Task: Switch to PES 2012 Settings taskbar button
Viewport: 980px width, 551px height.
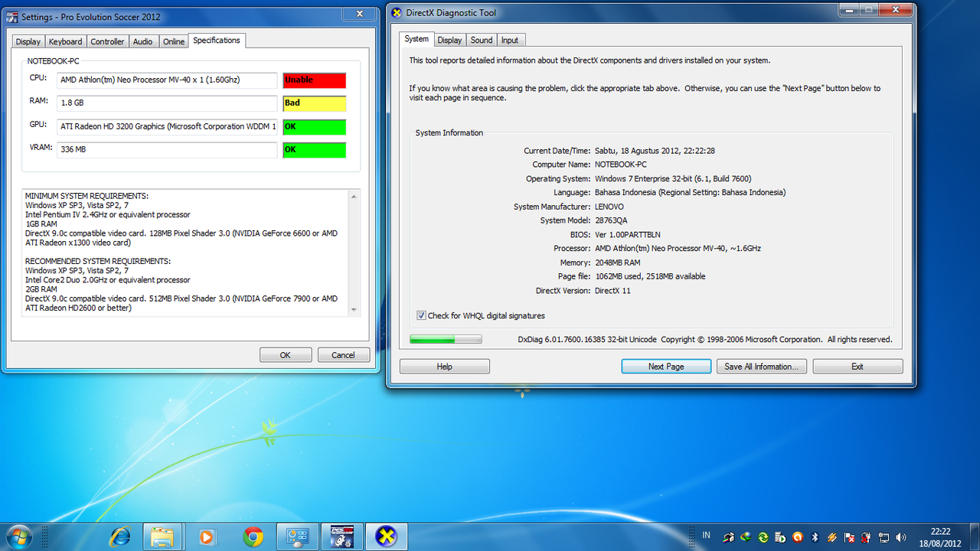Action: 341,536
